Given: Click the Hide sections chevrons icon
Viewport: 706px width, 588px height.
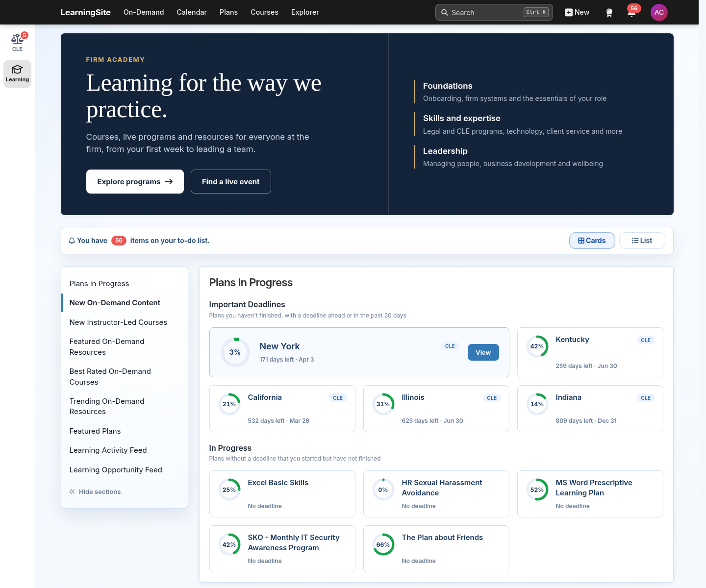Looking at the screenshot, I should point(72,491).
